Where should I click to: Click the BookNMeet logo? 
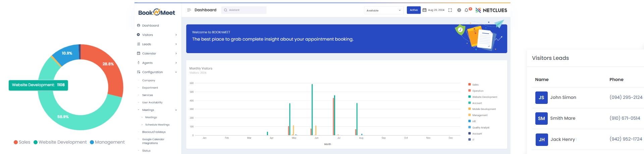(157, 12)
